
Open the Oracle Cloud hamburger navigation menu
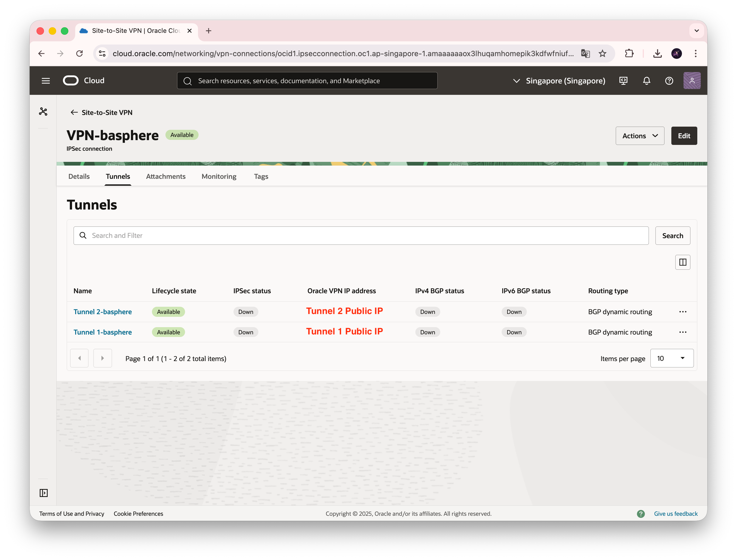coord(46,81)
